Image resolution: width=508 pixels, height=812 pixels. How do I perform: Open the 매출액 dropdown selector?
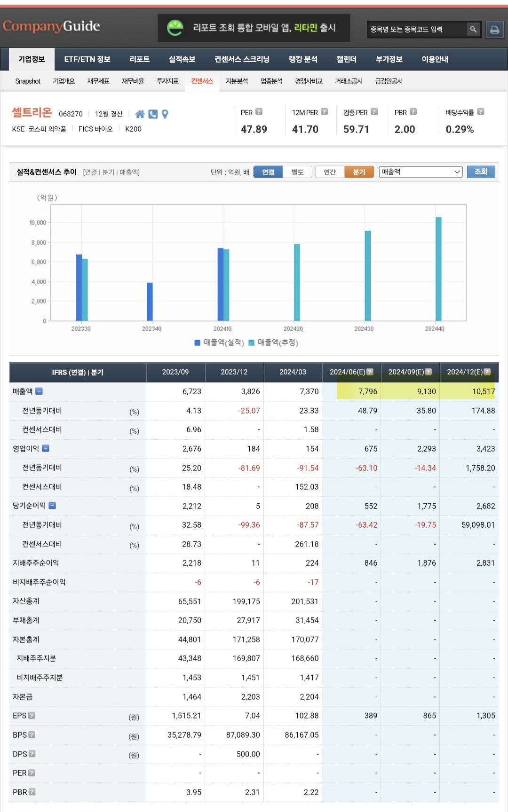coord(421,172)
